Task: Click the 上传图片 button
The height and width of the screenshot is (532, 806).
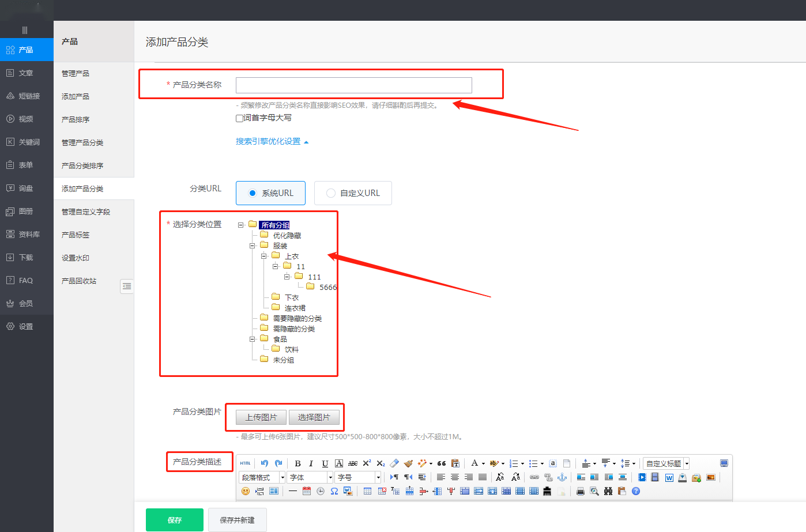Action: (x=261, y=417)
